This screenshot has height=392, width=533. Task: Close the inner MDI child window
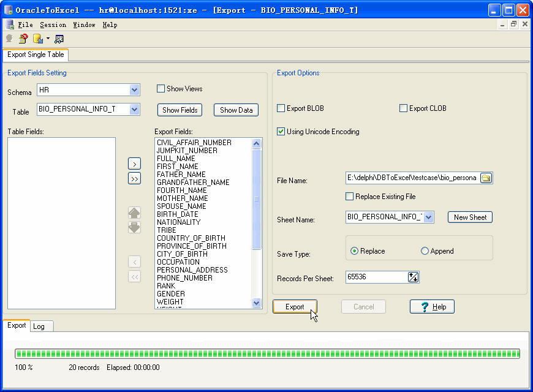525,24
